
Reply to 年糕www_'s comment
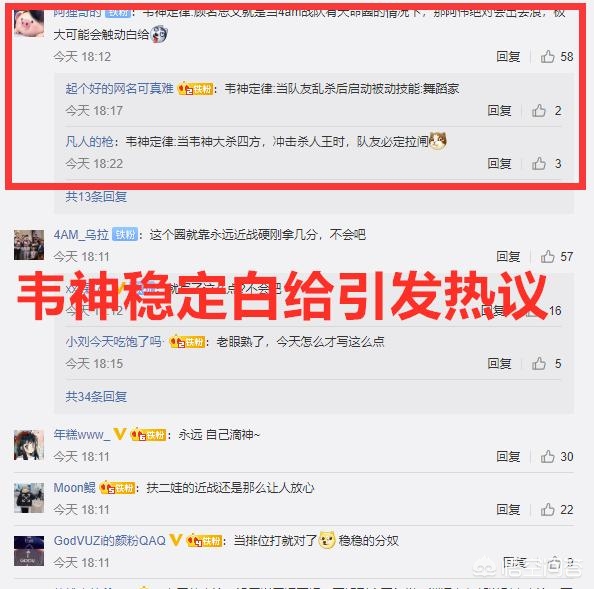coord(508,456)
